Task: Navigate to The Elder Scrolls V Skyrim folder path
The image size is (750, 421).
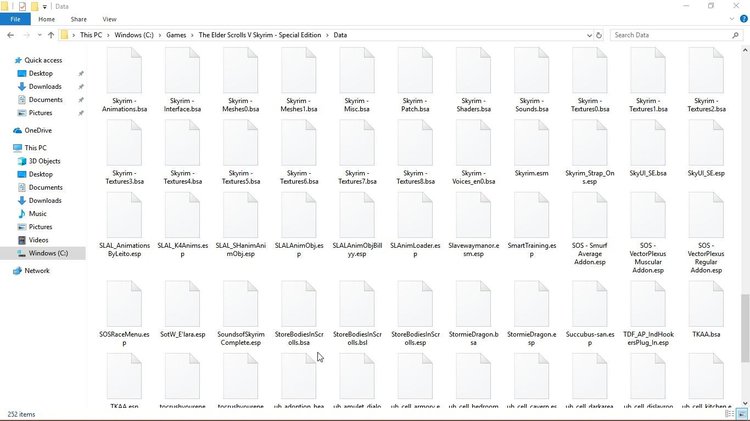Action: (260, 35)
